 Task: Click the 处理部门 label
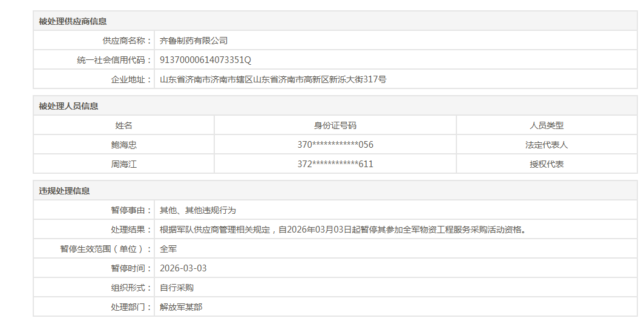tap(131, 306)
